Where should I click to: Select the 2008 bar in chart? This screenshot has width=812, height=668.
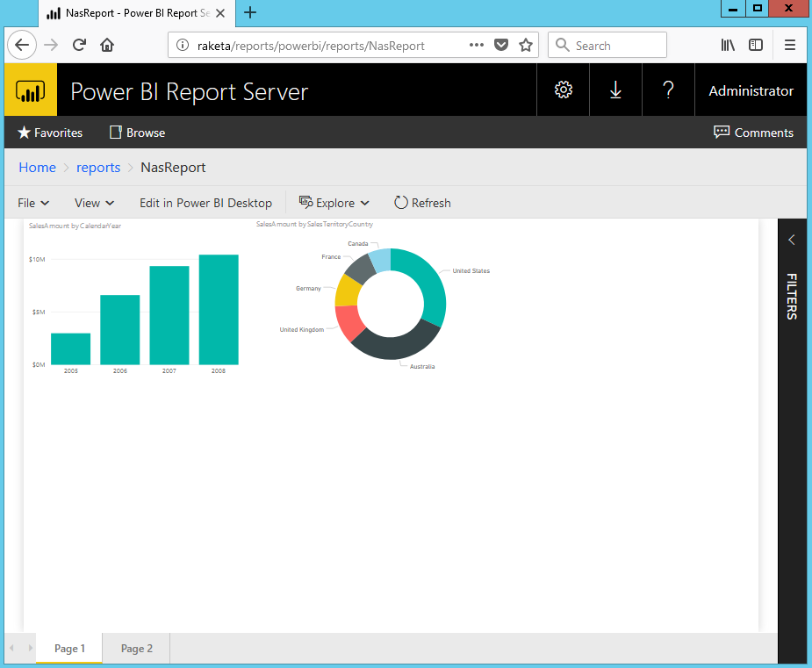click(219, 310)
